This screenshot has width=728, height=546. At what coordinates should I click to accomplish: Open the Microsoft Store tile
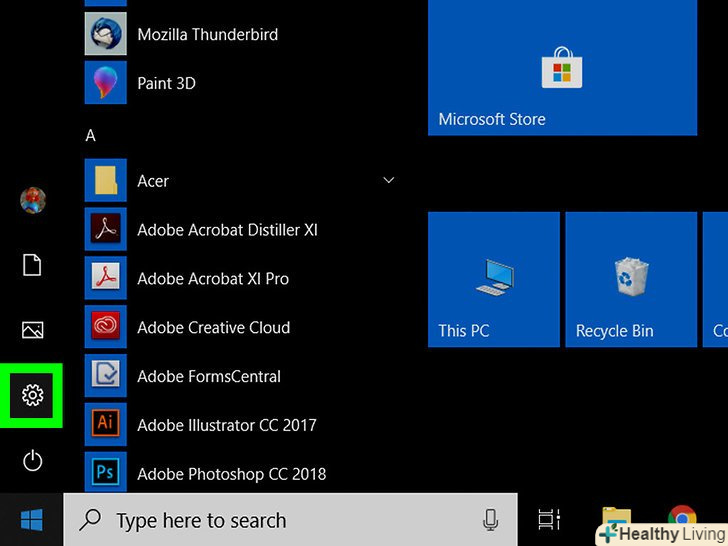click(x=561, y=68)
